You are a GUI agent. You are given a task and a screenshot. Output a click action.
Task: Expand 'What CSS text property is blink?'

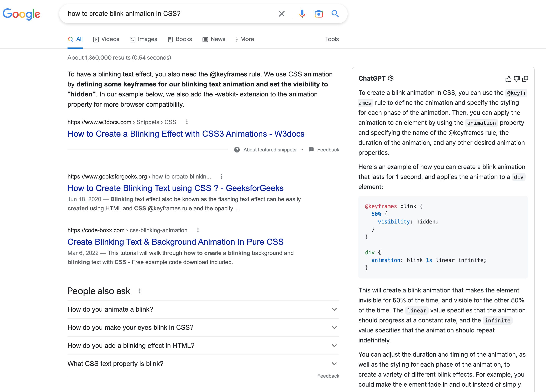[334, 364]
